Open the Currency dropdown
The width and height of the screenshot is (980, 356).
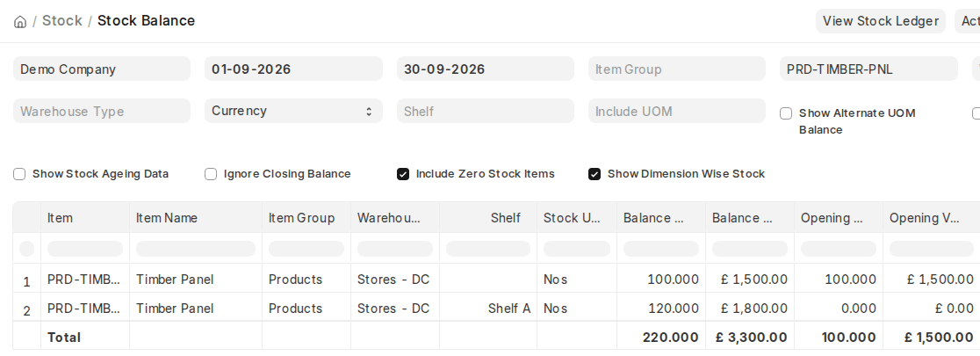[x=294, y=111]
